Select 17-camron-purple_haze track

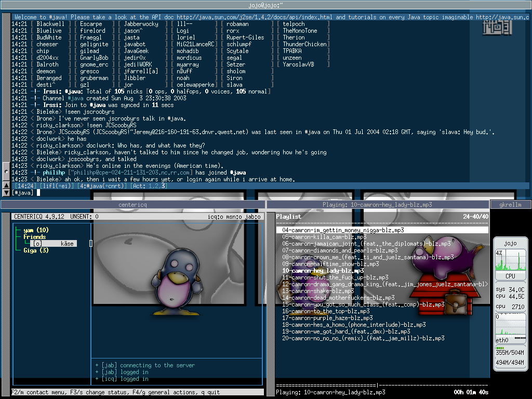[327, 318]
